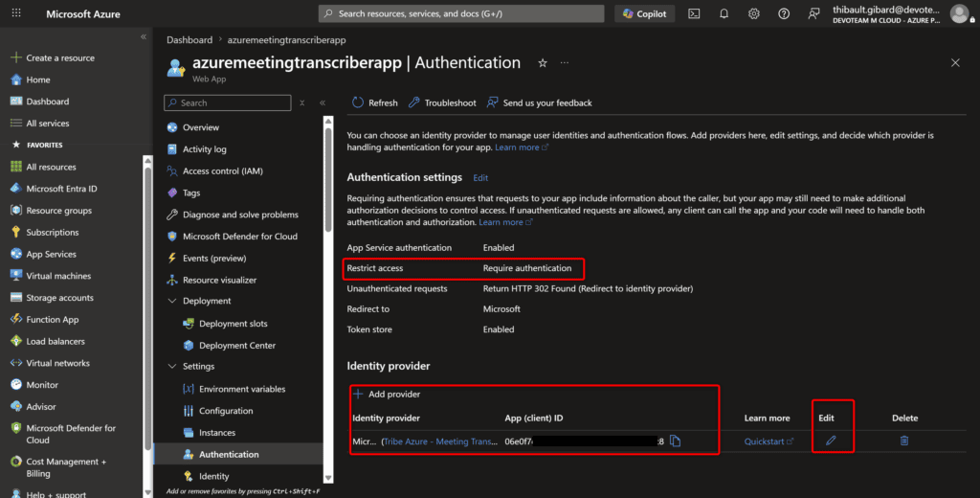
Task: Close the Authentication blade
Action: (x=955, y=62)
